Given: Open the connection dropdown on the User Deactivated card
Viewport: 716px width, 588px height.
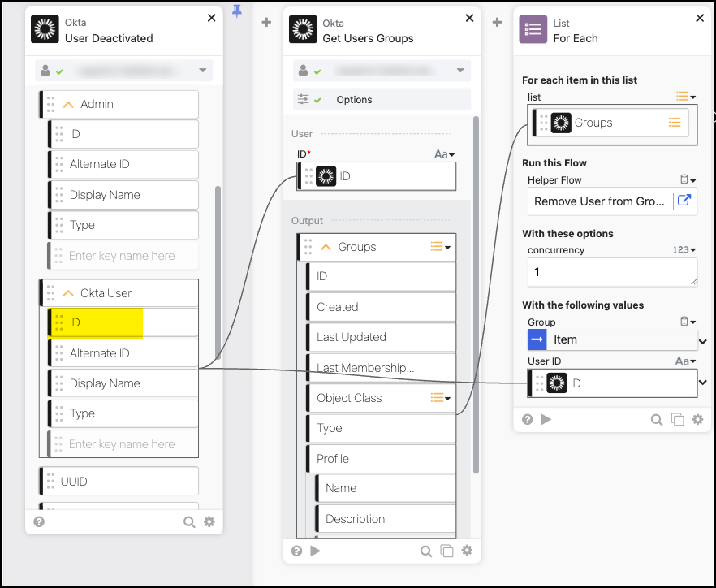Looking at the screenshot, I should [203, 71].
